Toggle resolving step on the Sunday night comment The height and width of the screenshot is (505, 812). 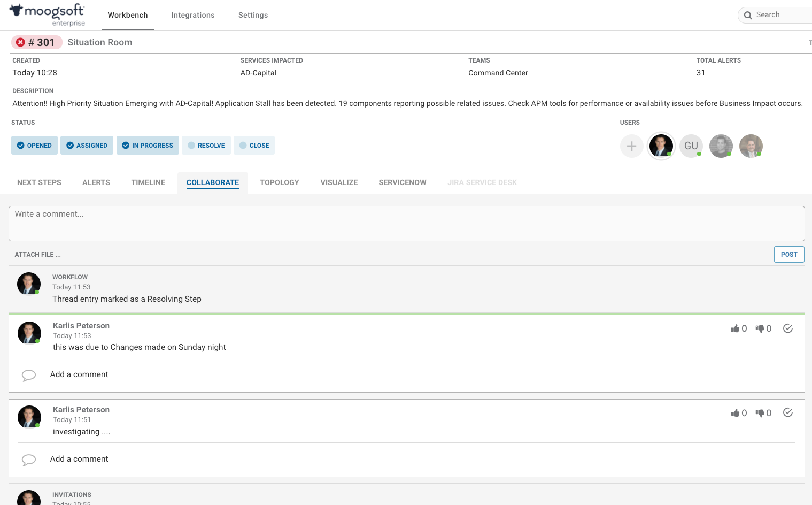(788, 328)
